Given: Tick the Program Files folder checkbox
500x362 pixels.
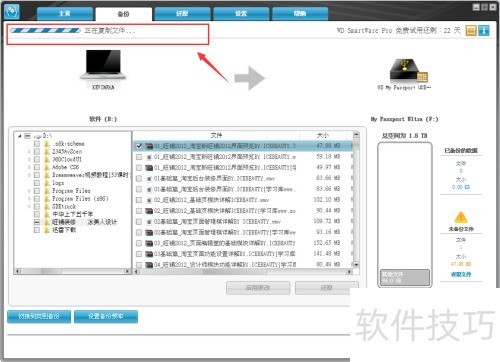Looking at the screenshot, I should pos(37,191).
